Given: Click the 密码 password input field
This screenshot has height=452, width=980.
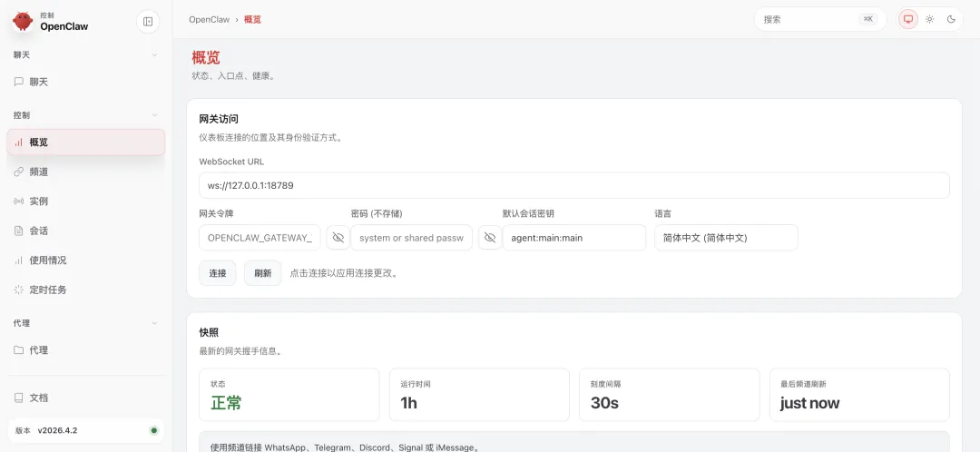Looking at the screenshot, I should tap(412, 238).
